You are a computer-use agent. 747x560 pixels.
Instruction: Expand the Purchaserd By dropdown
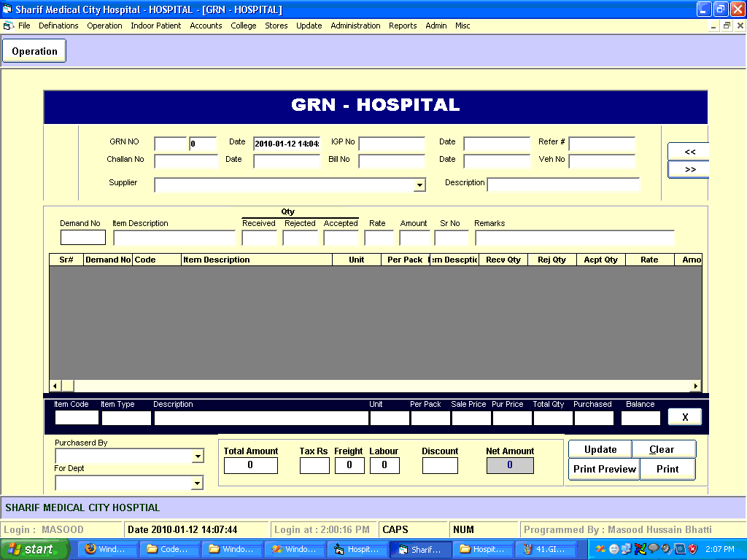197,456
